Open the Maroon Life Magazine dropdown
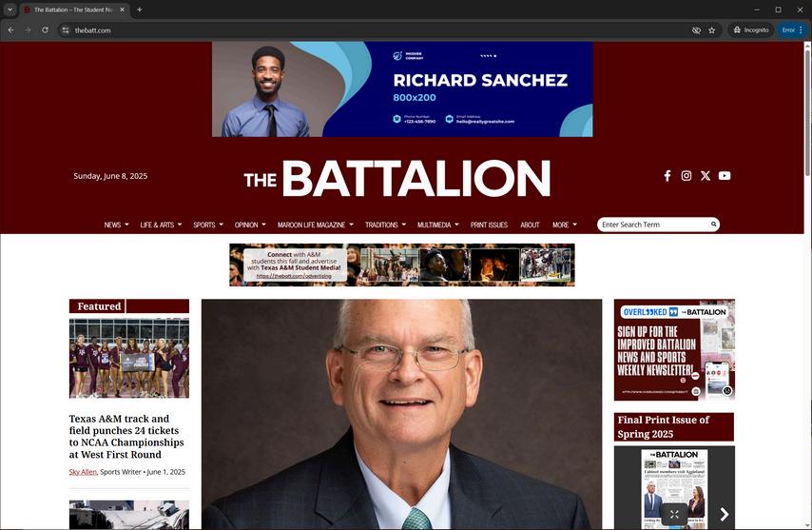The height and width of the screenshot is (530, 812). pyautogui.click(x=315, y=225)
